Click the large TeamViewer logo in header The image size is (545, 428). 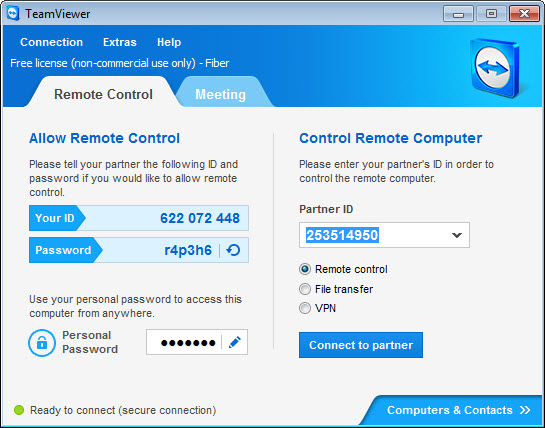(x=494, y=68)
